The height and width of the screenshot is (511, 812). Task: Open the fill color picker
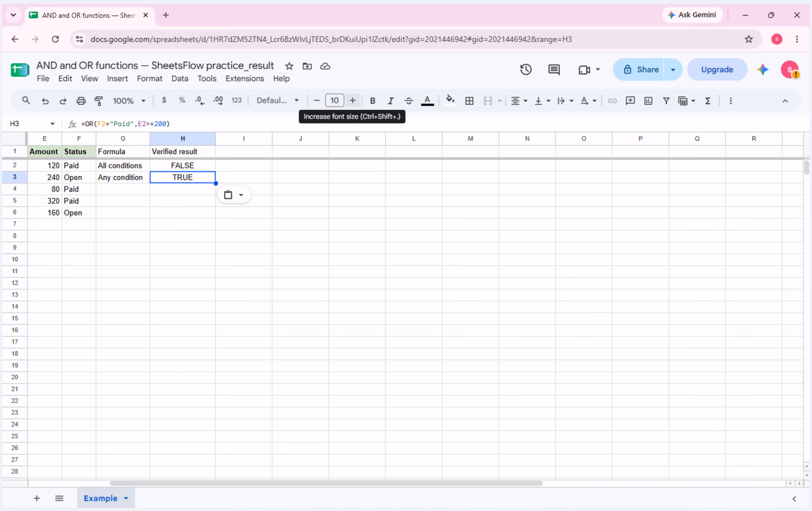(x=450, y=101)
